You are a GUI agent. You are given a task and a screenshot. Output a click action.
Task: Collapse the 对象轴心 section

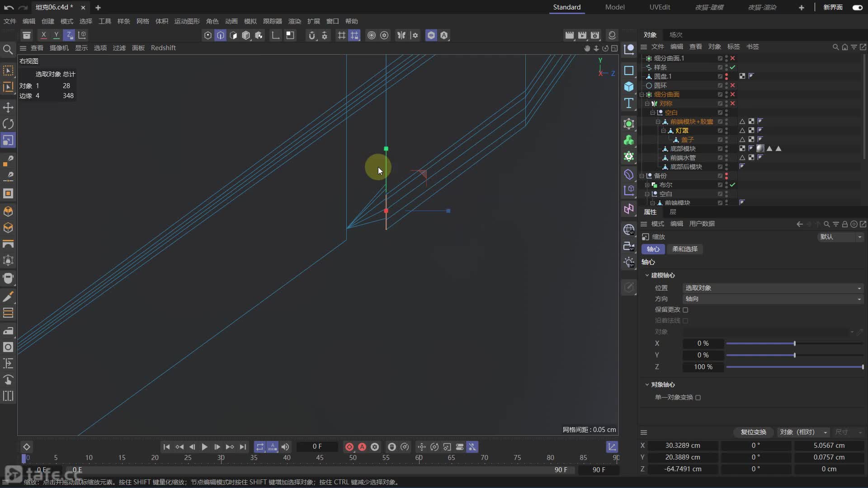pos(647,385)
